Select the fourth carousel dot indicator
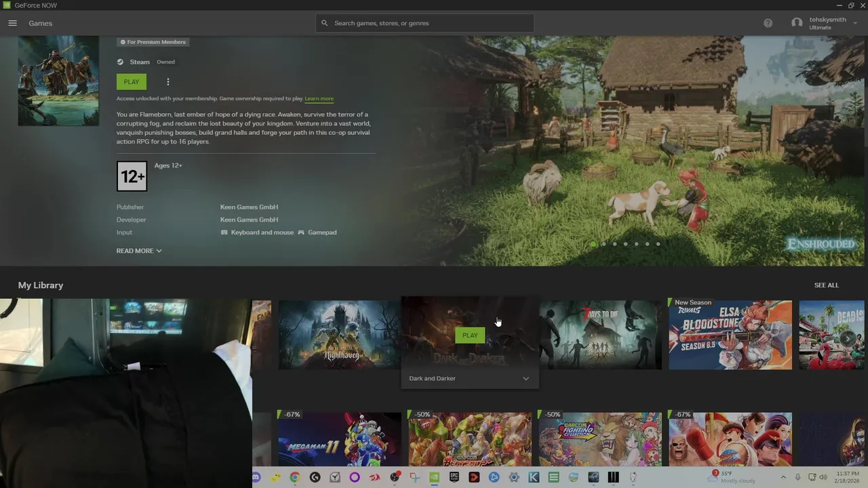 tap(626, 244)
